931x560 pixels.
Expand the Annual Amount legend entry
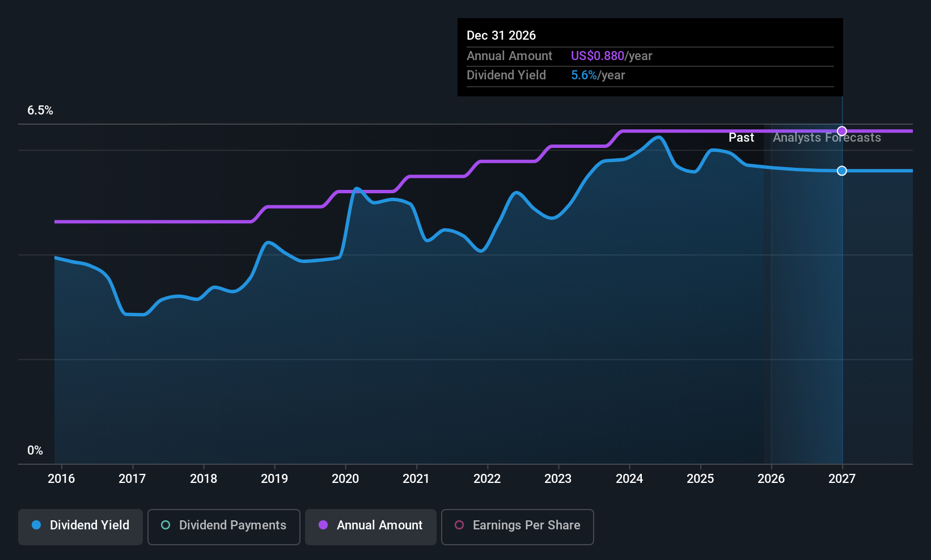(x=370, y=527)
